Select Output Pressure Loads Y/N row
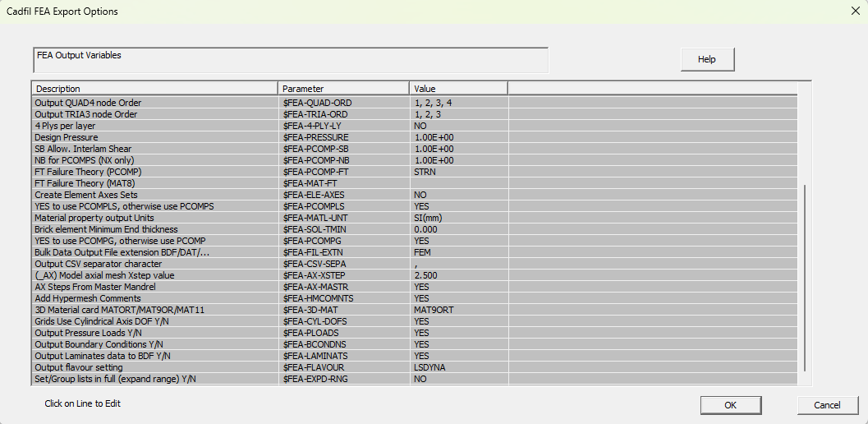Image resolution: width=868 pixels, height=424 pixels. pyautogui.click(x=415, y=333)
